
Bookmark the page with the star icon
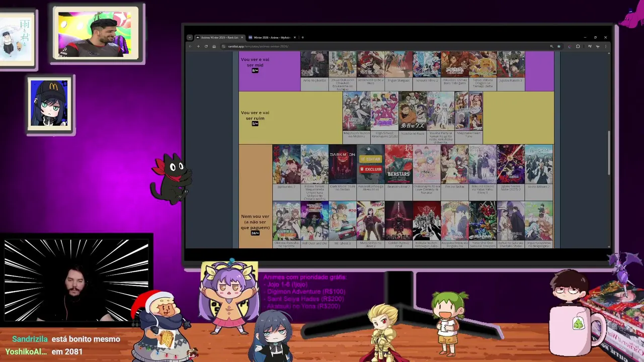(x=558, y=46)
